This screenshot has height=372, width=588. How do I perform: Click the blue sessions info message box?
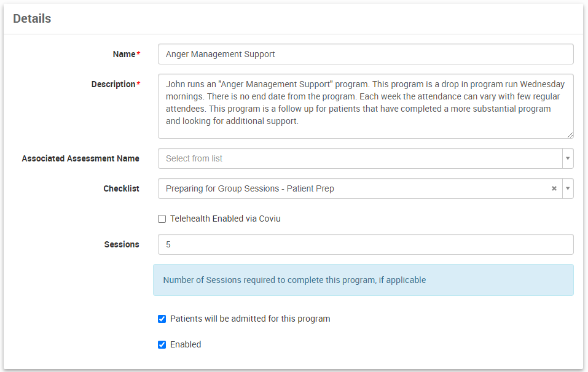click(363, 280)
